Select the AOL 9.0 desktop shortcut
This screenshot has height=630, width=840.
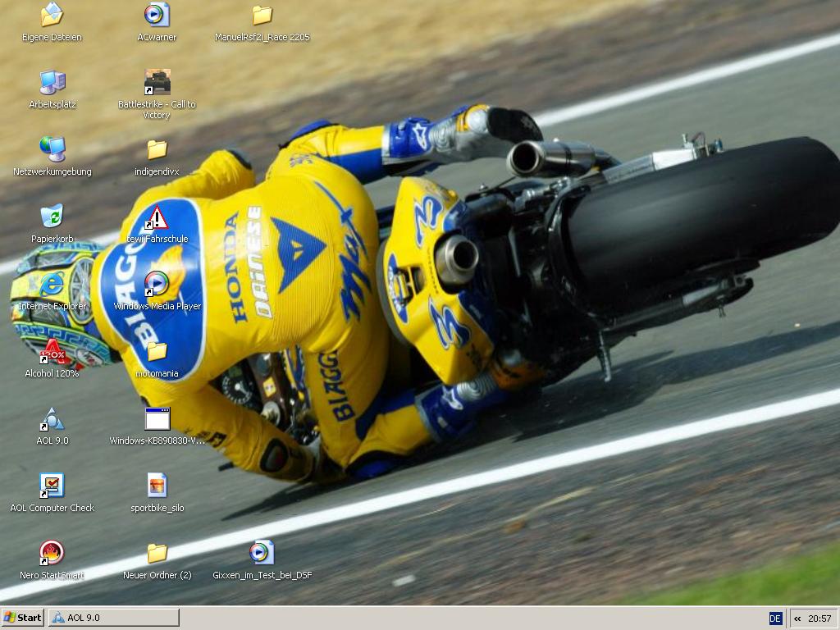52,418
